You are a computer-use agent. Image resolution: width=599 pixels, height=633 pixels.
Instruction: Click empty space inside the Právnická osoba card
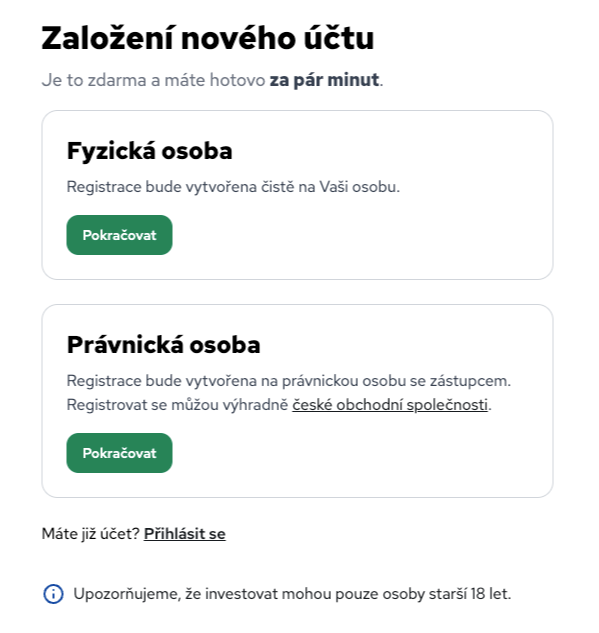[x=363, y=453]
